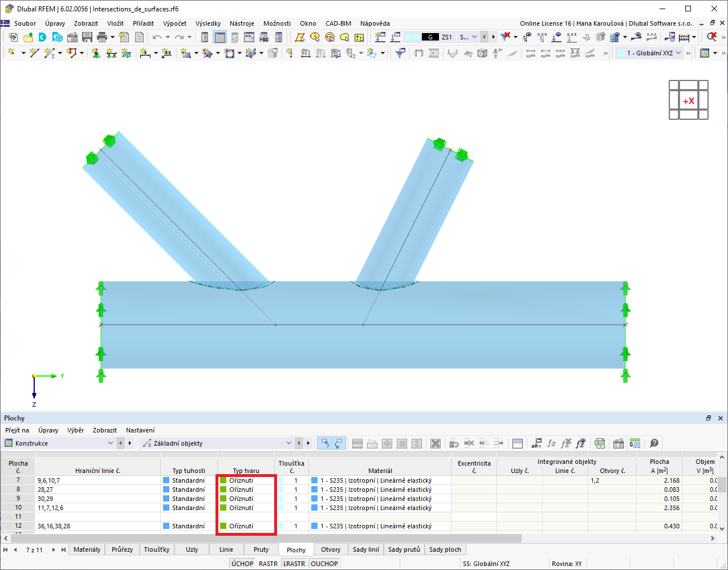Open the Block Manager cube icon

[57, 37]
